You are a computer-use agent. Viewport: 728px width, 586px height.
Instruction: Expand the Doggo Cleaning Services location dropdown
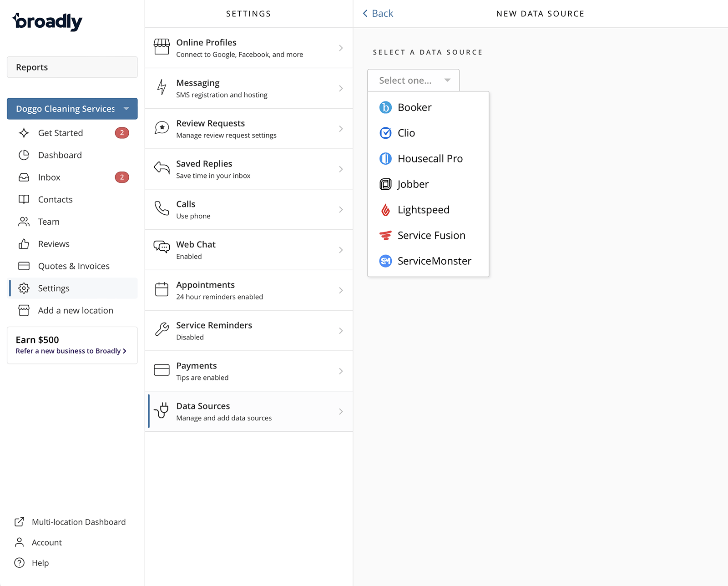(72, 109)
